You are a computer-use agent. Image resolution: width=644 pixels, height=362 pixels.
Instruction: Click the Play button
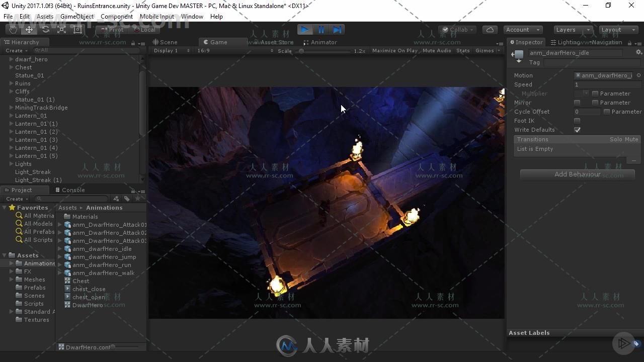tap(304, 30)
